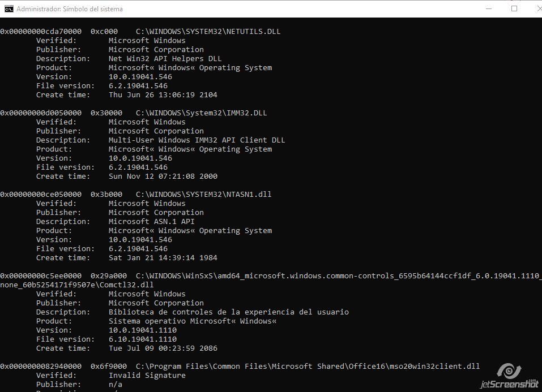Click base address 0x00000000d0050000

tap(41, 113)
